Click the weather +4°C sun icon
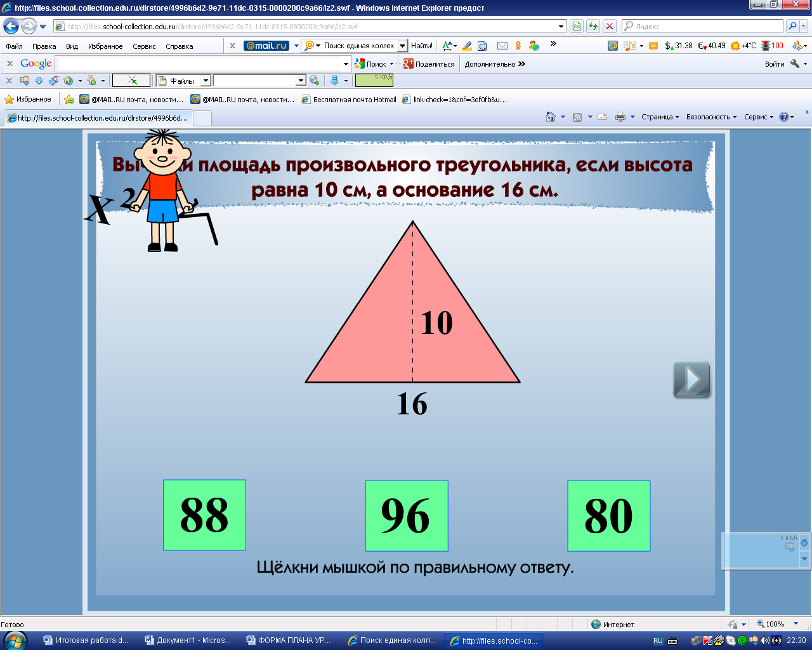 pyautogui.click(x=743, y=46)
